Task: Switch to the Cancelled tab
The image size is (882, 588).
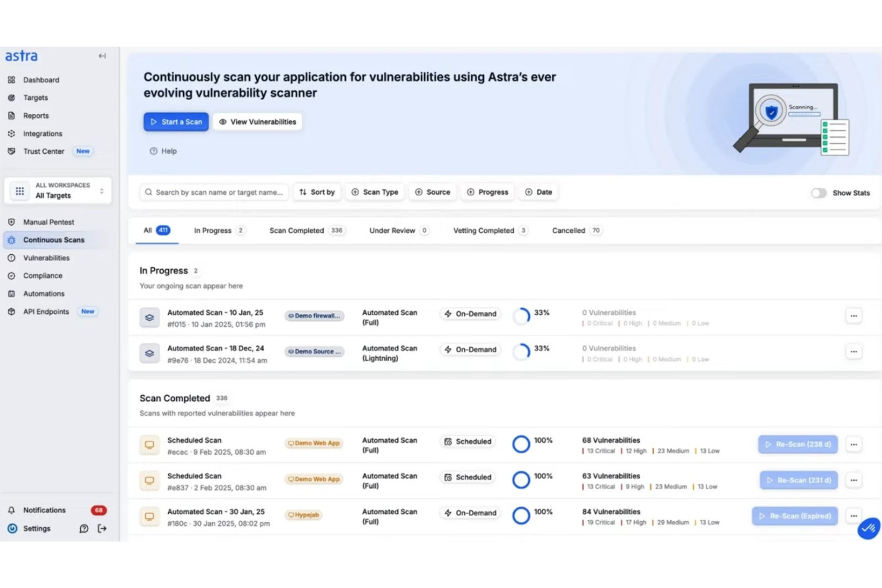Action: coord(569,231)
